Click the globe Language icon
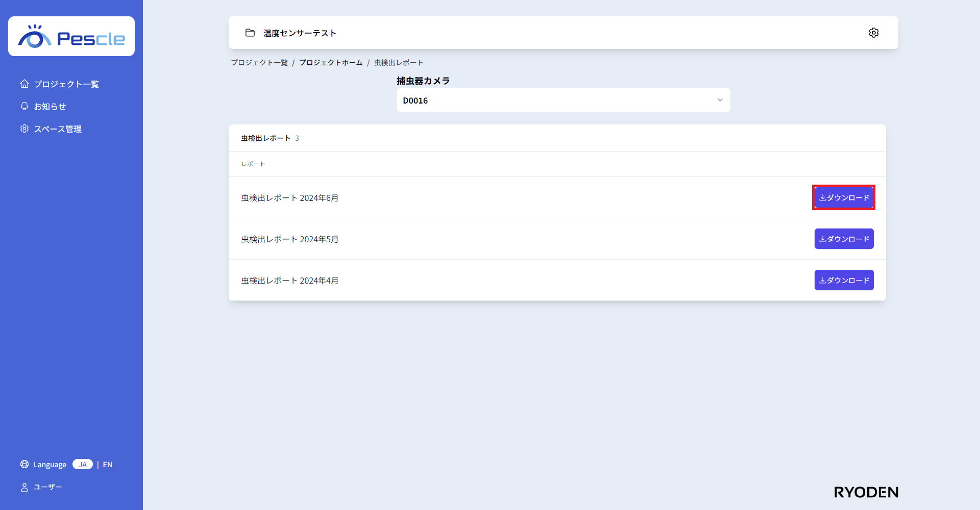Viewport: 980px width, 510px height. pos(24,464)
